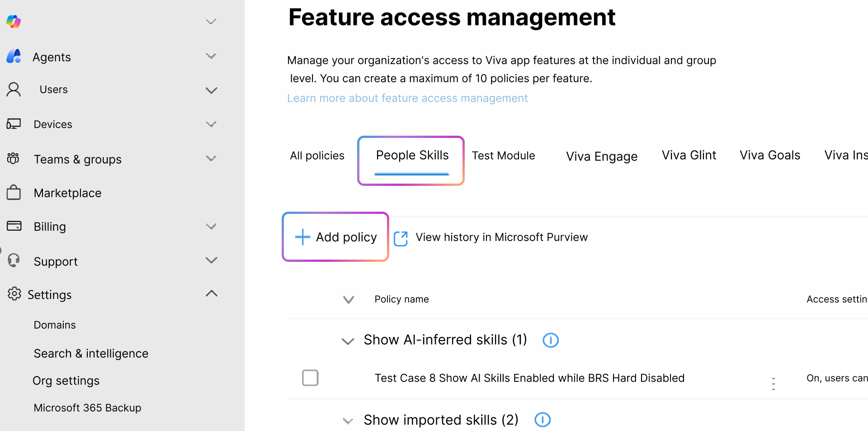Open info icon beside Show AI-inferred skills
The width and height of the screenshot is (868, 431).
550,340
